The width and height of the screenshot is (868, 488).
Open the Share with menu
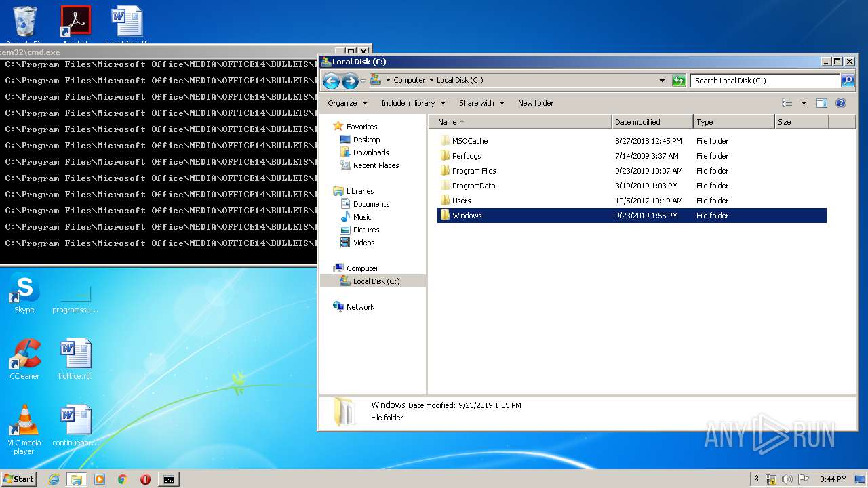[x=481, y=103]
